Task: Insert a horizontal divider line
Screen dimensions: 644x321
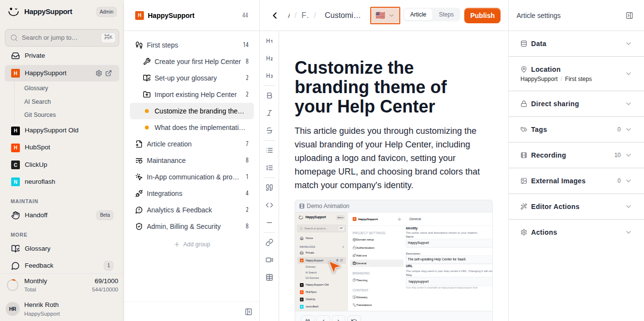Action: point(269,223)
